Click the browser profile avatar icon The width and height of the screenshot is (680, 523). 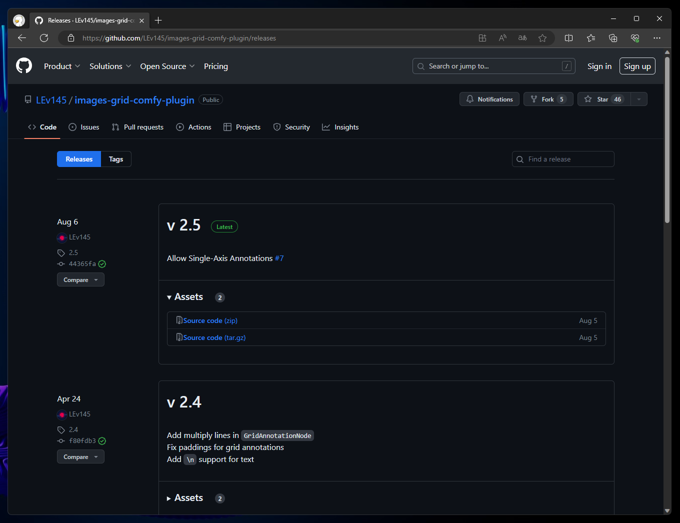tap(19, 20)
